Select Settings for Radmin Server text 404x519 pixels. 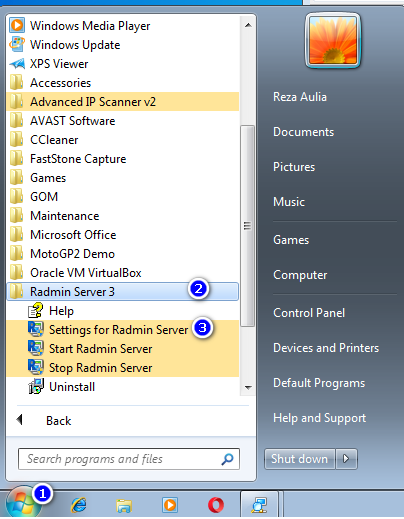coord(119,330)
